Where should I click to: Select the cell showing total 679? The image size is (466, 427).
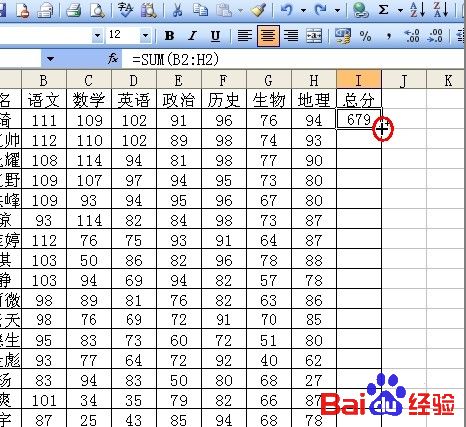[x=359, y=119]
